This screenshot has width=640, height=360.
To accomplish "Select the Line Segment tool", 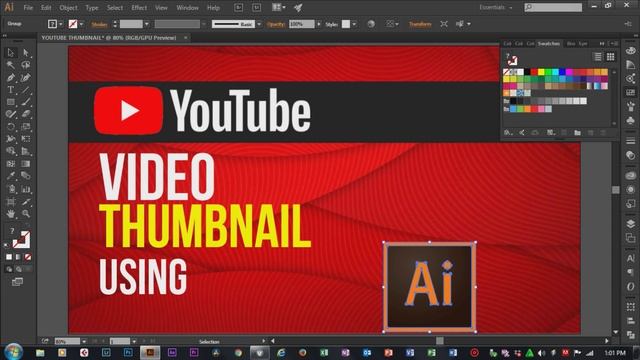I will click(26, 90).
